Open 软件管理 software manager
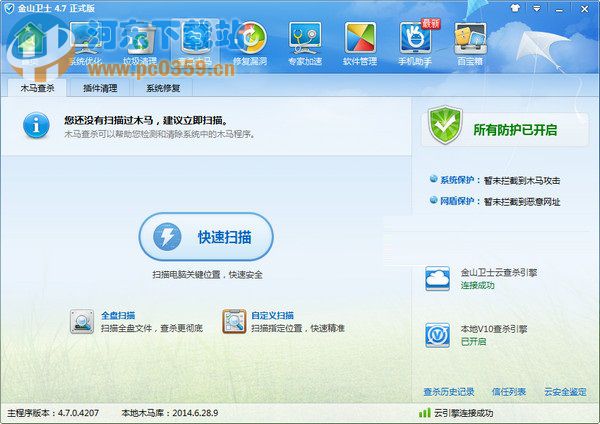This screenshot has height=424, width=600. click(360, 44)
